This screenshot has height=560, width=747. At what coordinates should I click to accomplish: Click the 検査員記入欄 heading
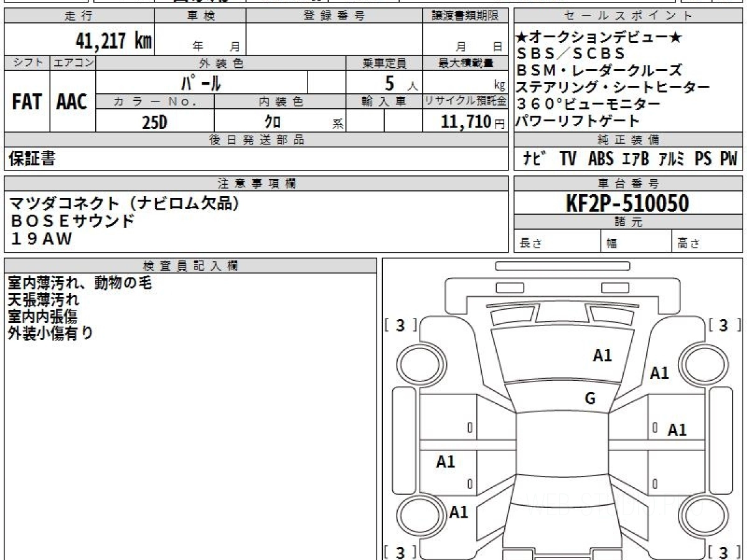pos(190,265)
